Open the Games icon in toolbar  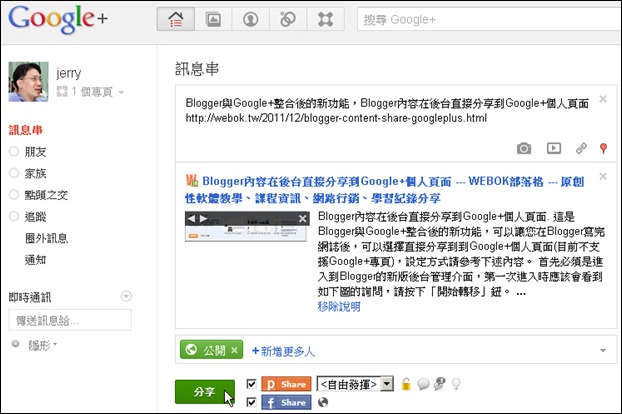pyautogui.click(x=325, y=19)
